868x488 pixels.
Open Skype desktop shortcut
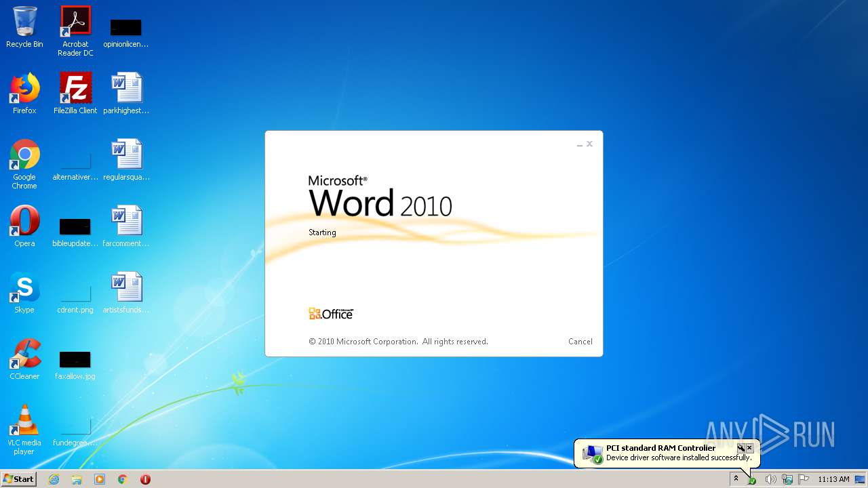[x=24, y=293]
